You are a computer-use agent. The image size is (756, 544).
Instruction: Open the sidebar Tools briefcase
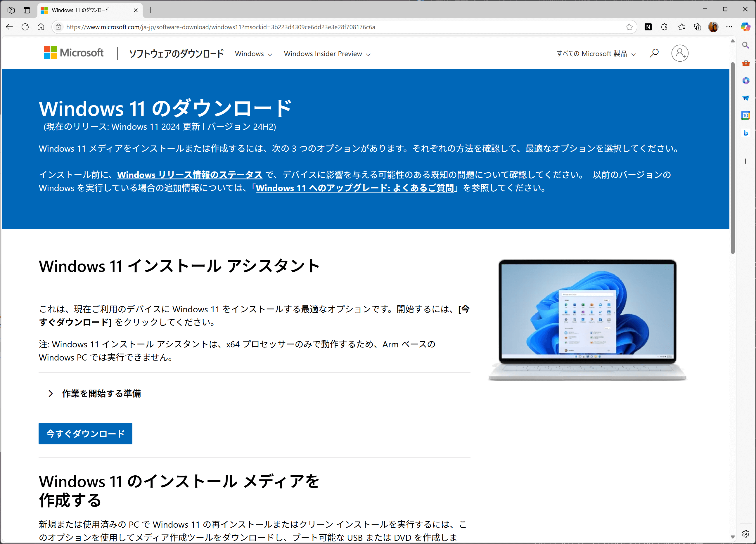(x=746, y=63)
